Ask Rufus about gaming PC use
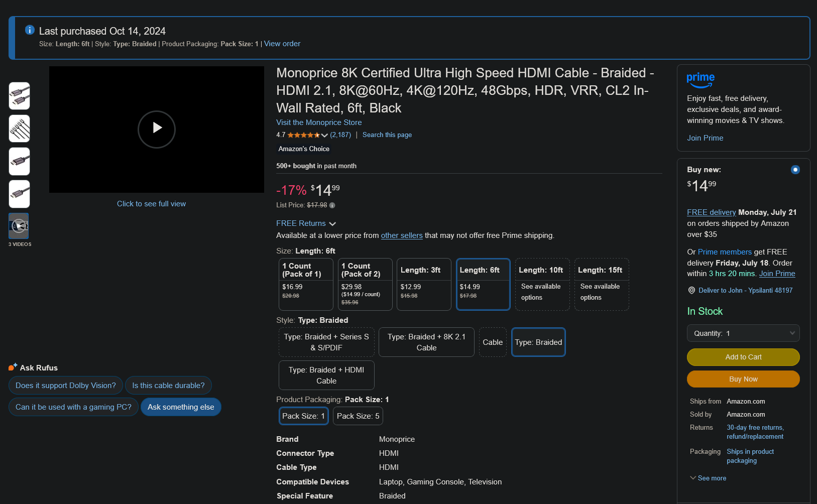The image size is (817, 504). click(x=73, y=407)
